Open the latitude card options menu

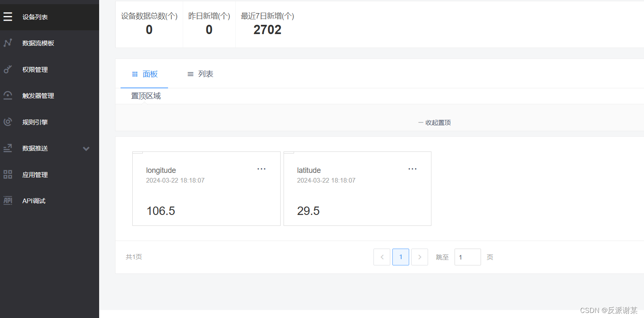(412, 169)
